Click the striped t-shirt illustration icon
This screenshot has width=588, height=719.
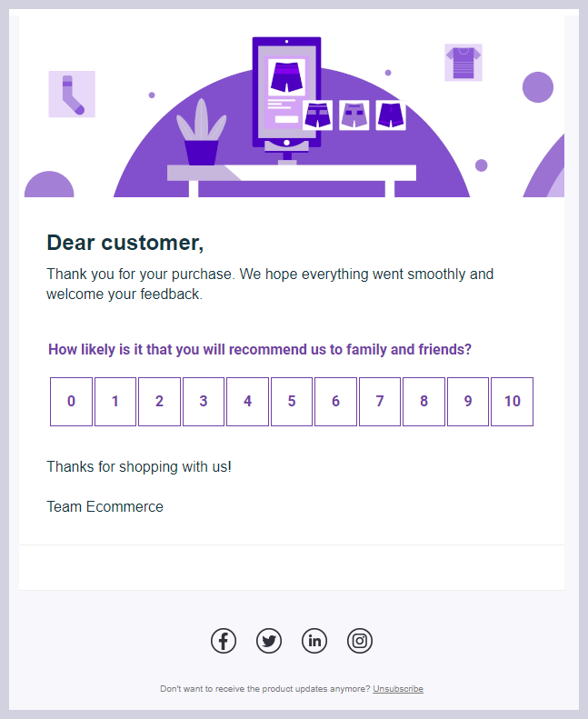coord(463,63)
